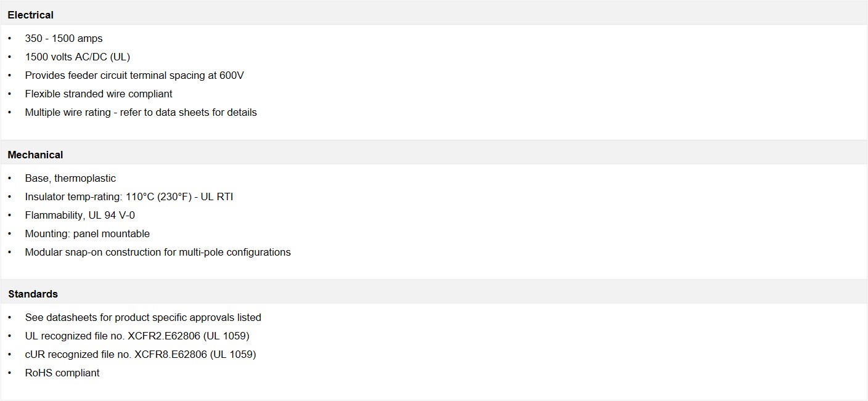Click 'Mounting: panel mountable' text
868x401 pixels.
coord(87,233)
